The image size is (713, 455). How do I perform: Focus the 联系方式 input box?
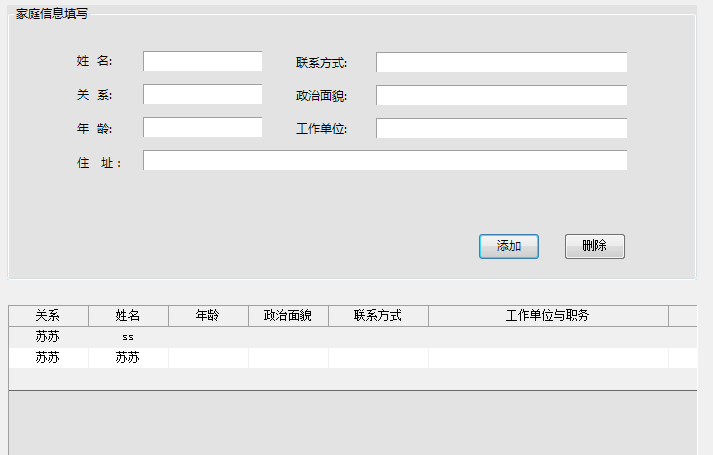(x=502, y=62)
